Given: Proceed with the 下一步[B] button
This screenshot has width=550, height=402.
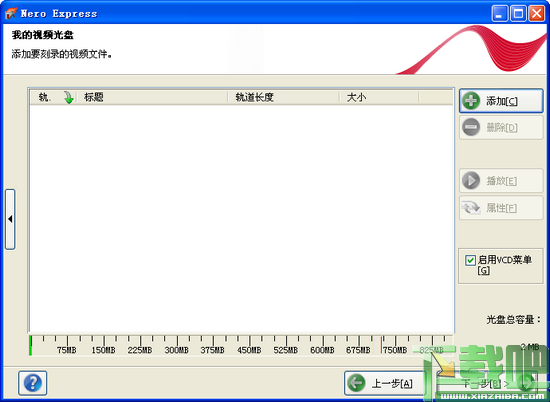Looking at the screenshot, I should click(488, 383).
